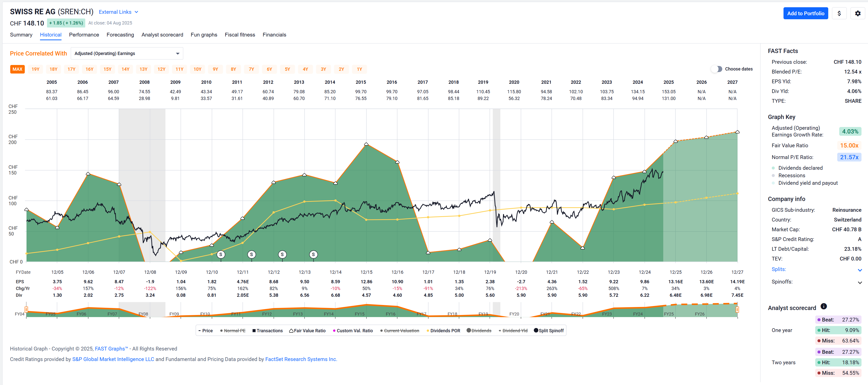
Task: Open the Fun graphs tab
Action: pyautogui.click(x=204, y=35)
